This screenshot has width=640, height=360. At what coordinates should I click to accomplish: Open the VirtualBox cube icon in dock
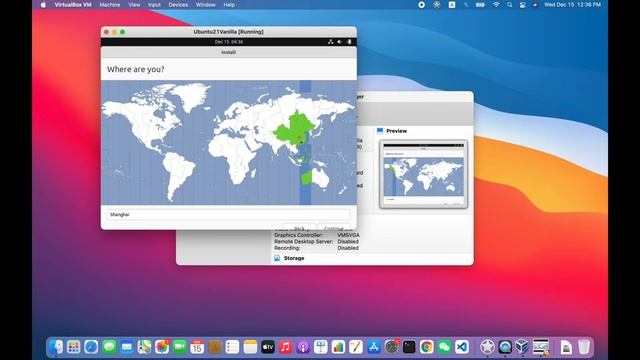tap(522, 347)
